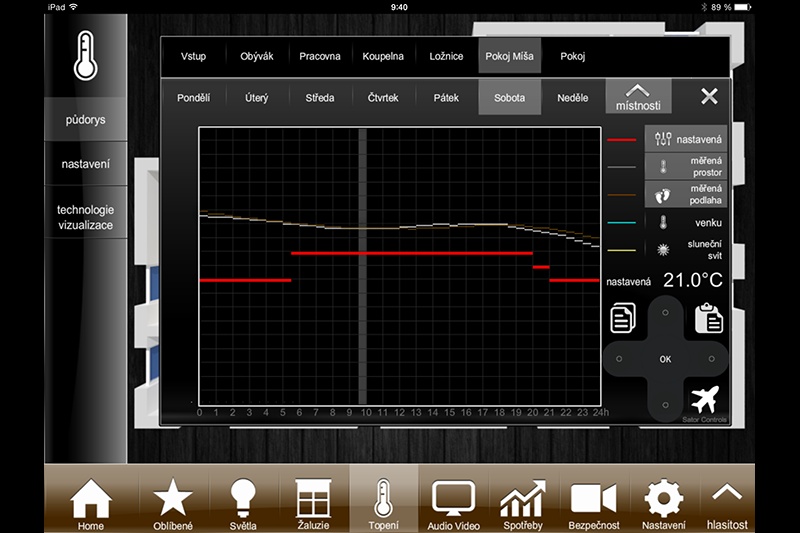This screenshot has height=533, width=800.
Task: Open Spotřeby consumption chart icon
Action: click(x=523, y=504)
